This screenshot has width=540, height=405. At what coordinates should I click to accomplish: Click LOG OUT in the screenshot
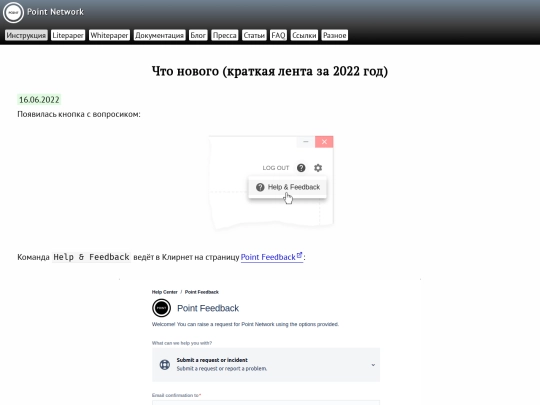(x=276, y=168)
